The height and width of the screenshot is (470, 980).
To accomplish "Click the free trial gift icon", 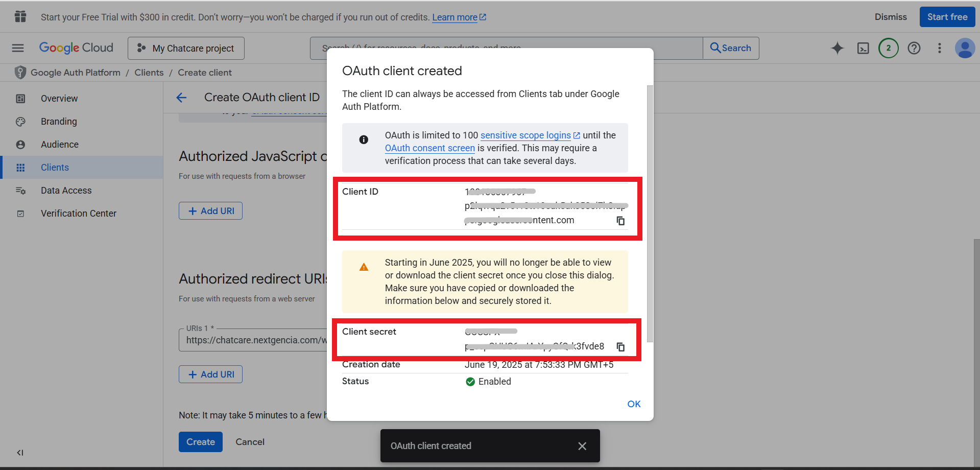I will coord(20,17).
